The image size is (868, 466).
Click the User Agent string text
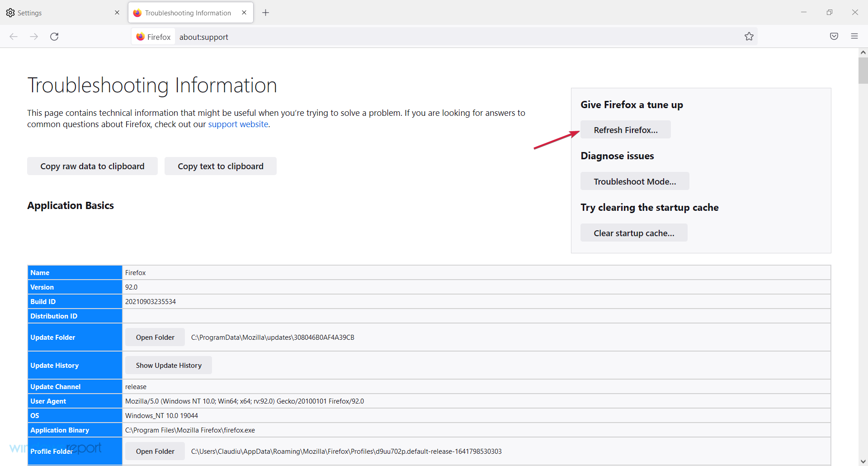tap(245, 401)
